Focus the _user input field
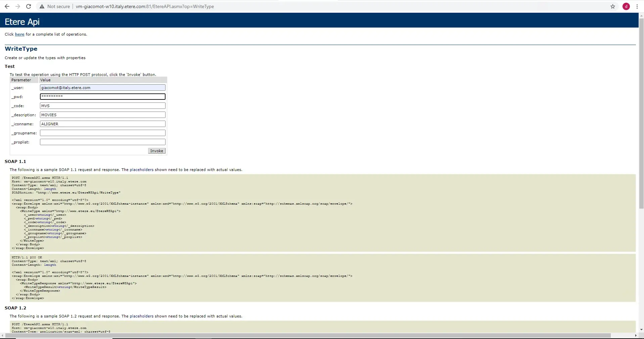Image resolution: width=644 pixels, height=339 pixels. click(x=102, y=88)
